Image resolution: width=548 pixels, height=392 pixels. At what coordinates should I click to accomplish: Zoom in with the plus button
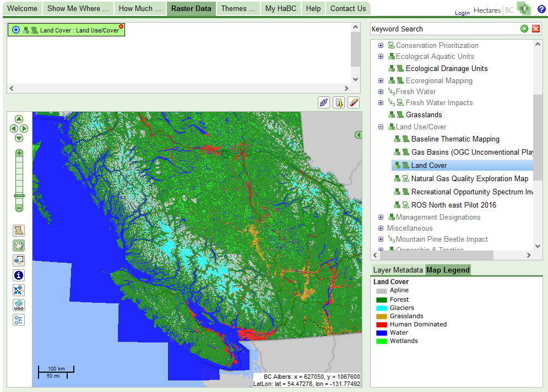[19, 153]
